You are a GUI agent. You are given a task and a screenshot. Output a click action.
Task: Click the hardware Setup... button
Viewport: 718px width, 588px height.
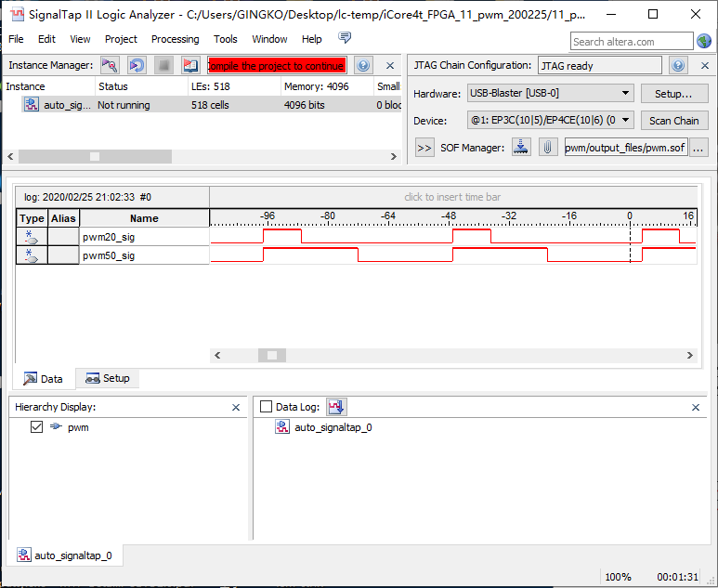point(673,94)
